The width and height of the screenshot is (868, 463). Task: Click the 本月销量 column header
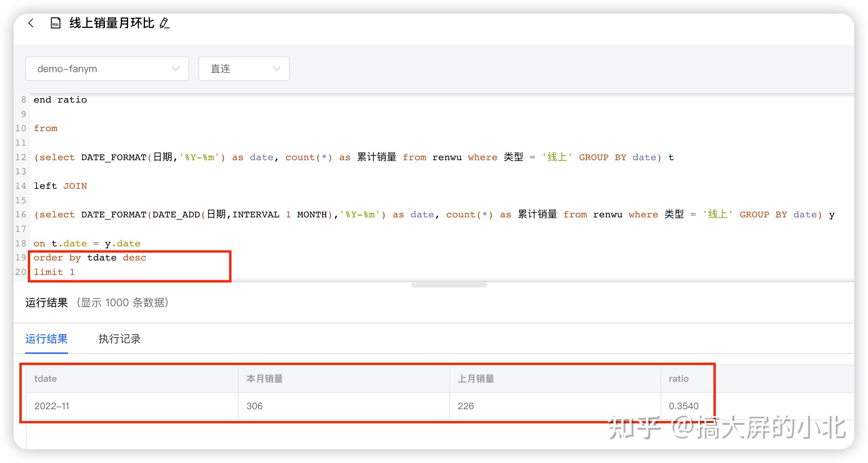pyautogui.click(x=265, y=378)
